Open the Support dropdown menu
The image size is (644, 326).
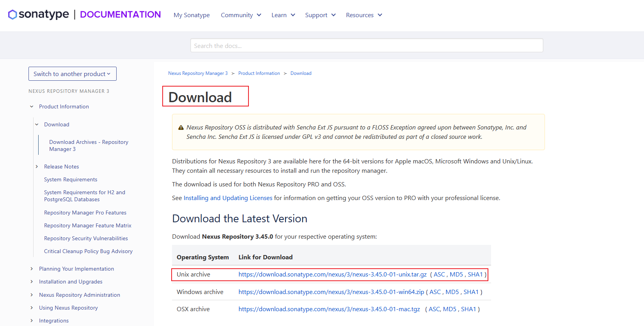(x=320, y=15)
